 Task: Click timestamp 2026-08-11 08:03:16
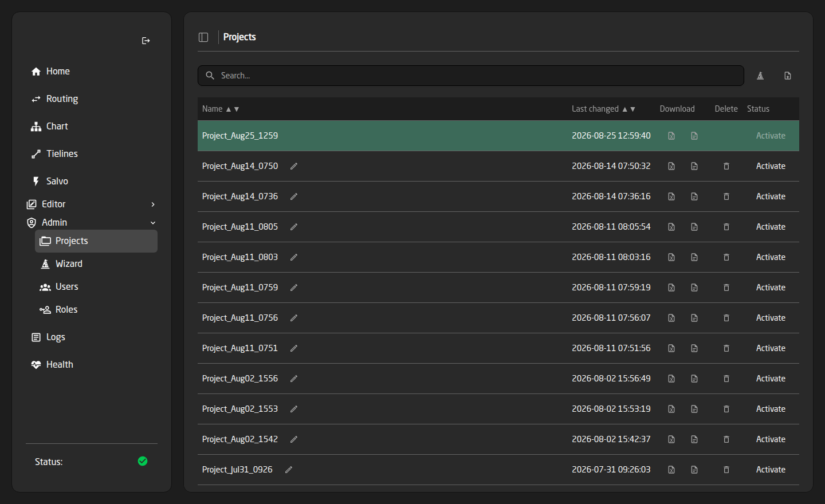[611, 257]
